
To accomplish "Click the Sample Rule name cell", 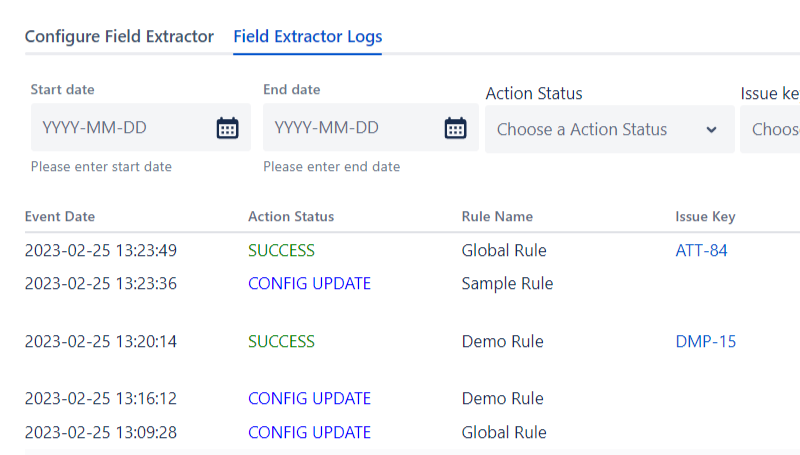I will (507, 284).
